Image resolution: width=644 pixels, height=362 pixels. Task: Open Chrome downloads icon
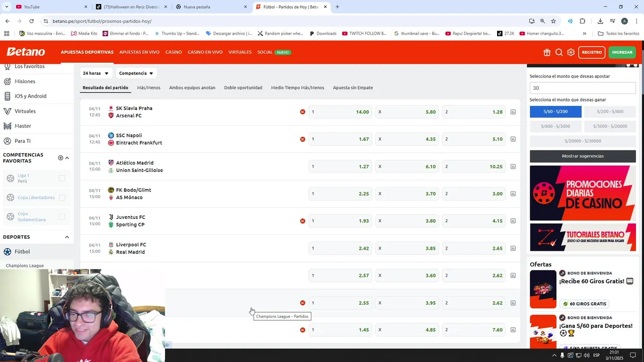click(x=600, y=21)
